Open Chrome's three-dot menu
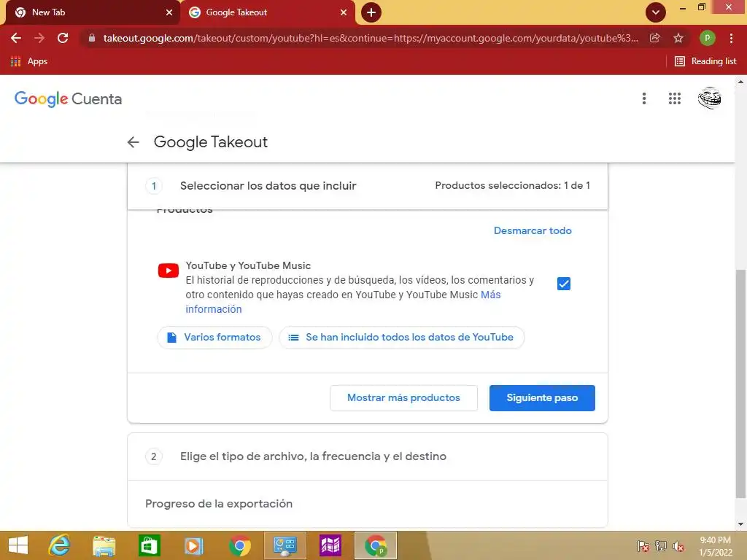Image resolution: width=747 pixels, height=560 pixels. coord(731,38)
